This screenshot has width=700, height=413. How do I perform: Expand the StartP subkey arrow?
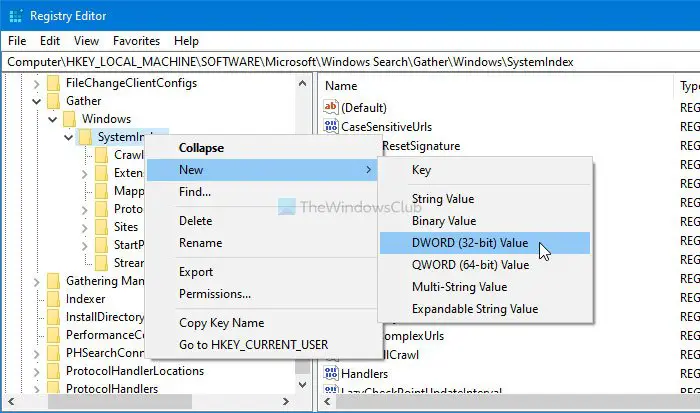[84, 246]
